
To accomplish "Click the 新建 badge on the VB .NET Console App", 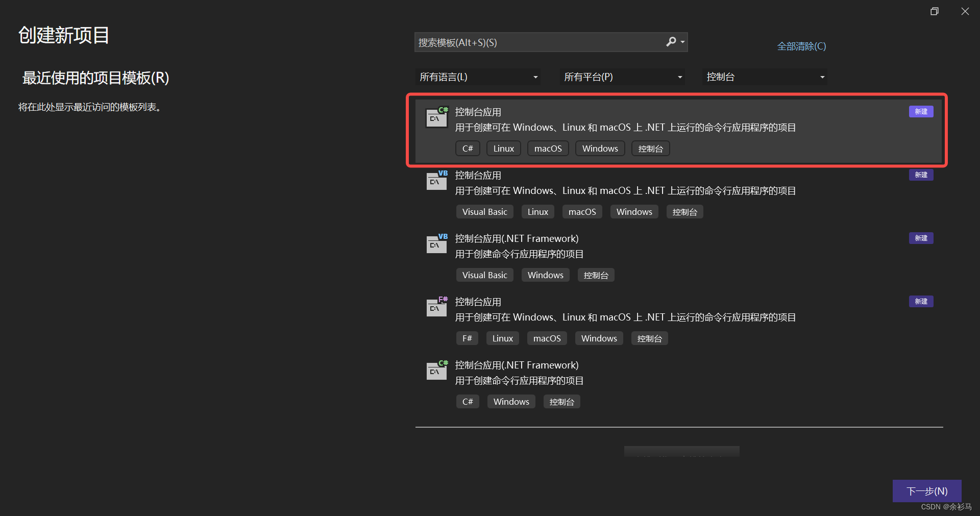I will (921, 175).
